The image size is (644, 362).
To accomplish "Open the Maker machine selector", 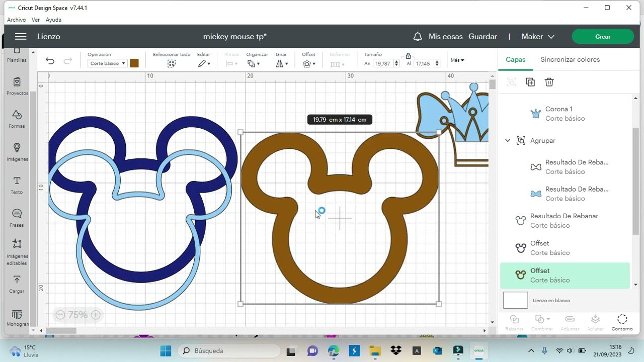I will pos(538,37).
